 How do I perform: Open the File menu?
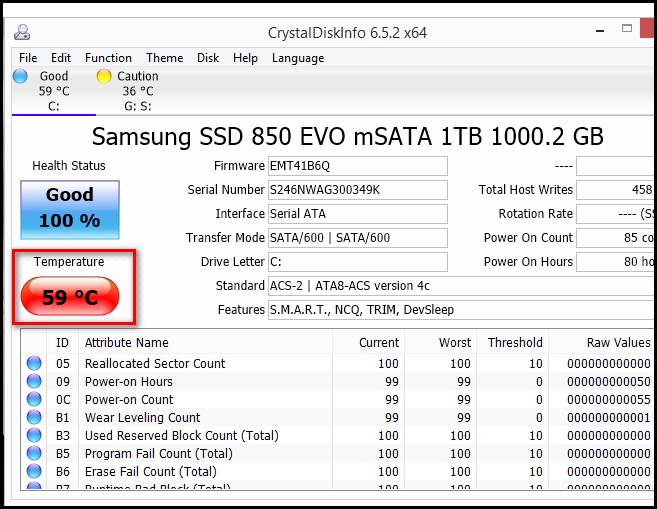coord(28,58)
